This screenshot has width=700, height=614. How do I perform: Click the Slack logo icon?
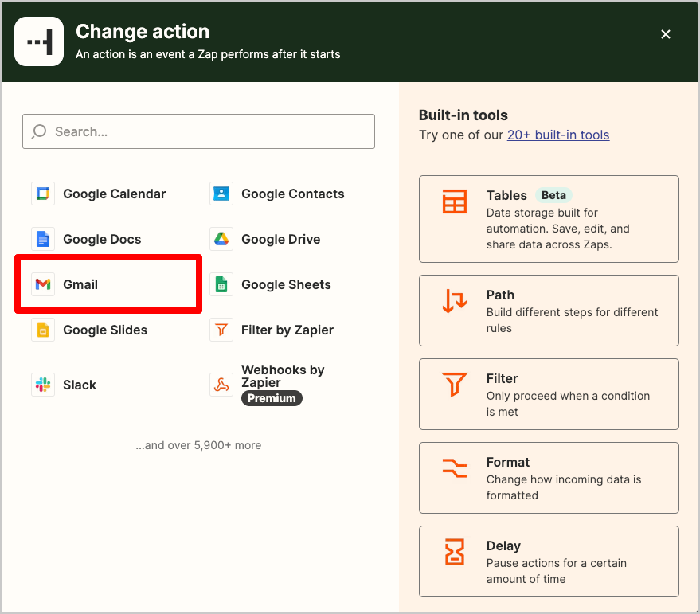pos(43,385)
